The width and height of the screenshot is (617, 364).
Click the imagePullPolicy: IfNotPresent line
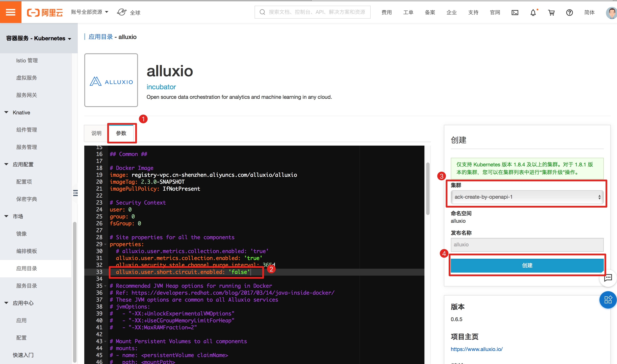click(x=155, y=189)
